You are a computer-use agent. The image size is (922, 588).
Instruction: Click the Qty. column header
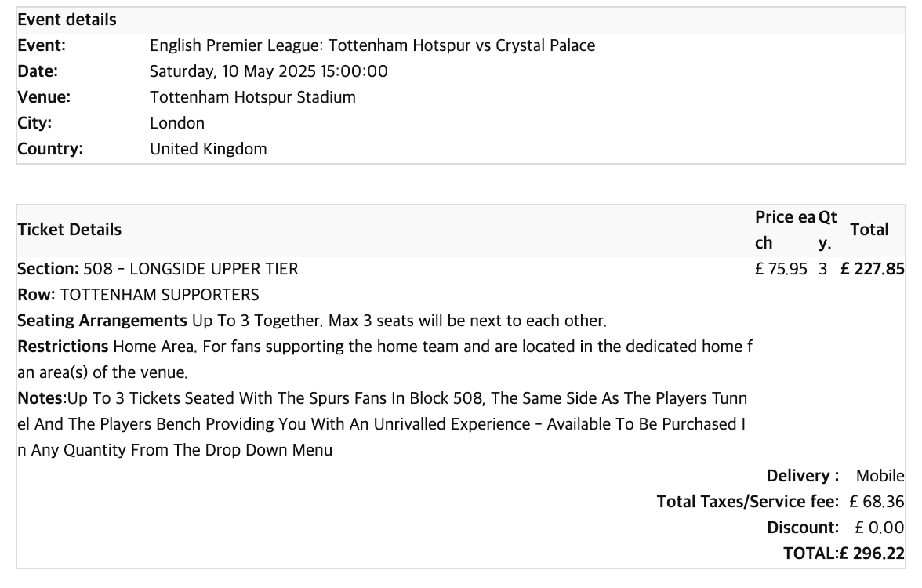pyautogui.click(x=827, y=230)
